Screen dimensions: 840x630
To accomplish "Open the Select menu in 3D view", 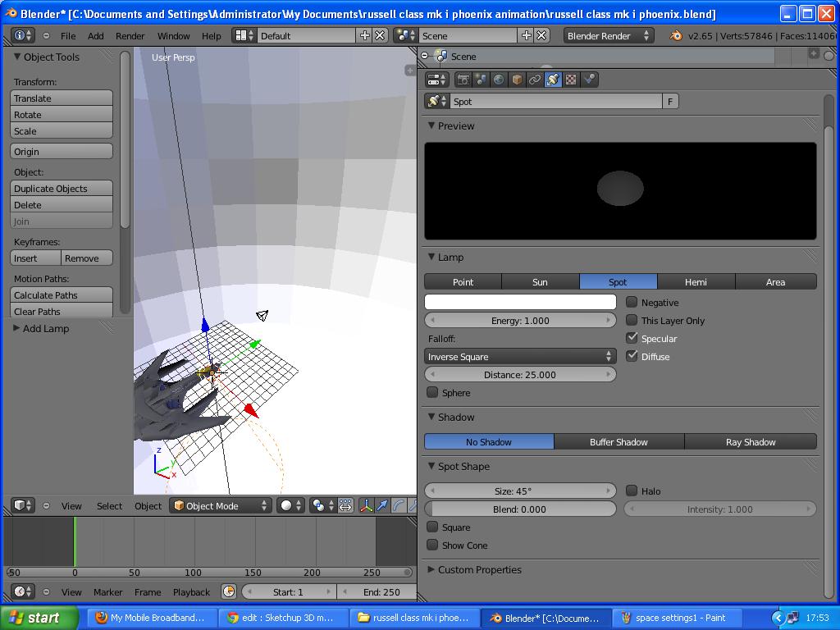I will pyautogui.click(x=109, y=505).
